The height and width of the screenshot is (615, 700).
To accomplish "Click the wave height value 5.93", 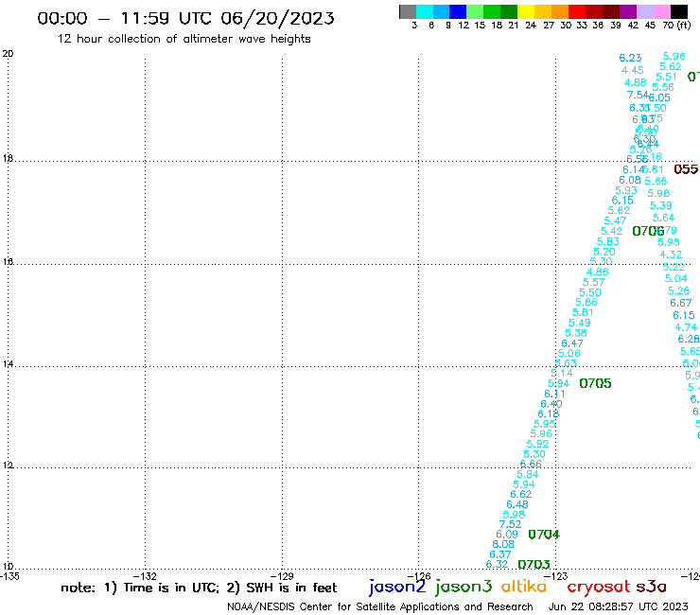I will (x=626, y=191).
